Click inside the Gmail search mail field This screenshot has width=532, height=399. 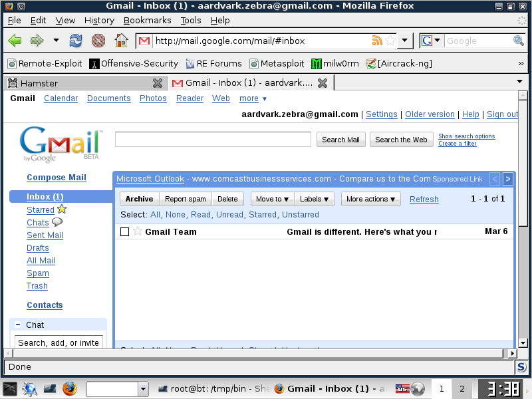point(213,140)
